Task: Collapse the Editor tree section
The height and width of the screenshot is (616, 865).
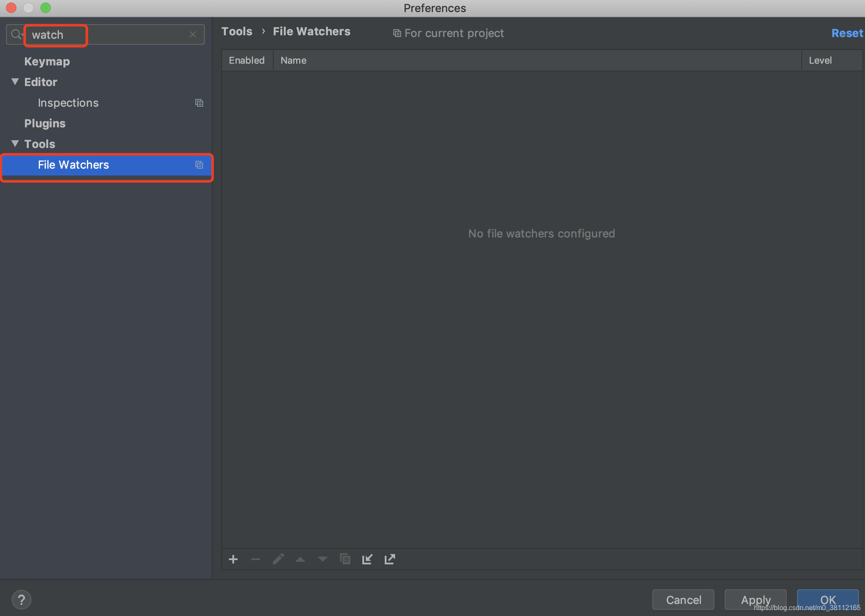Action: pos(15,82)
